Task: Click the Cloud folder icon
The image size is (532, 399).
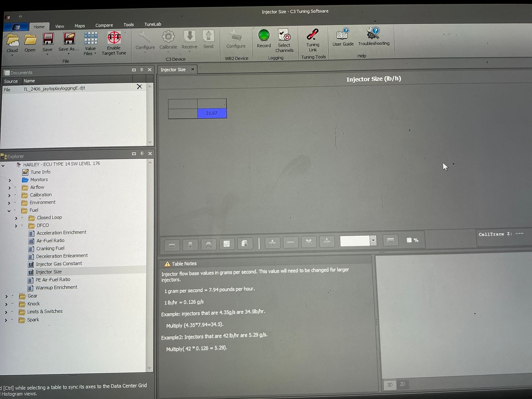Action: point(13,40)
